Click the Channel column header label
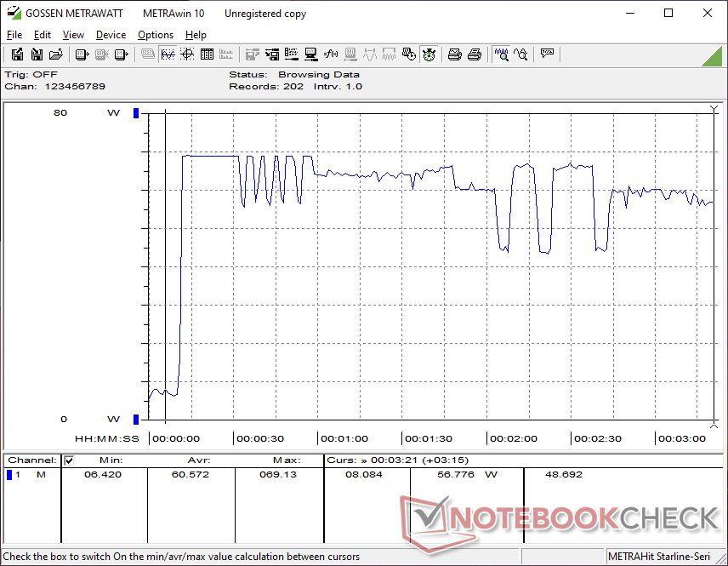 [32, 460]
